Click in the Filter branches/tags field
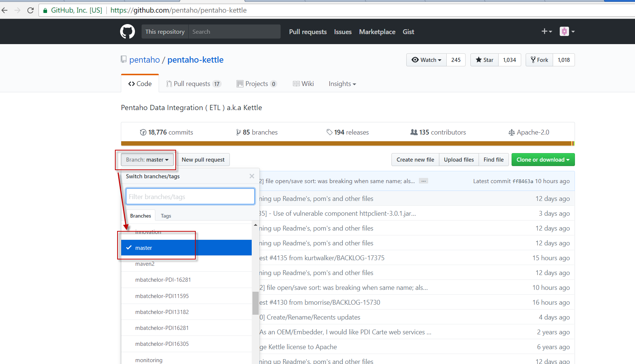Viewport: 635px width, 364px height. pos(190,196)
